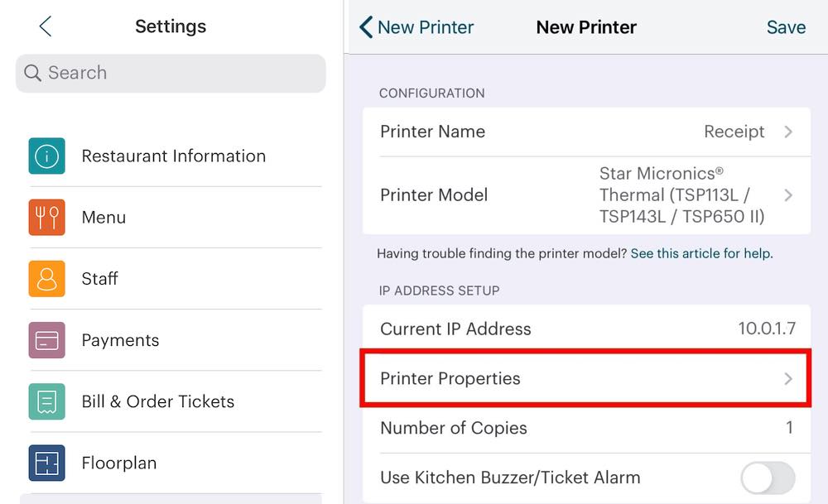Viewport: 828px width, 504px height.
Task: Tap the back arrow above Settings
Action: [46, 26]
